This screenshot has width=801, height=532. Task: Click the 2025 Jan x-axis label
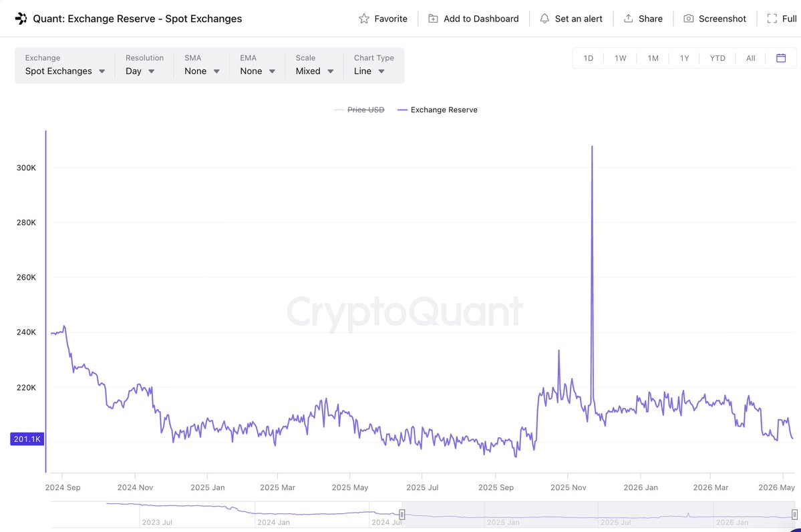pos(208,487)
